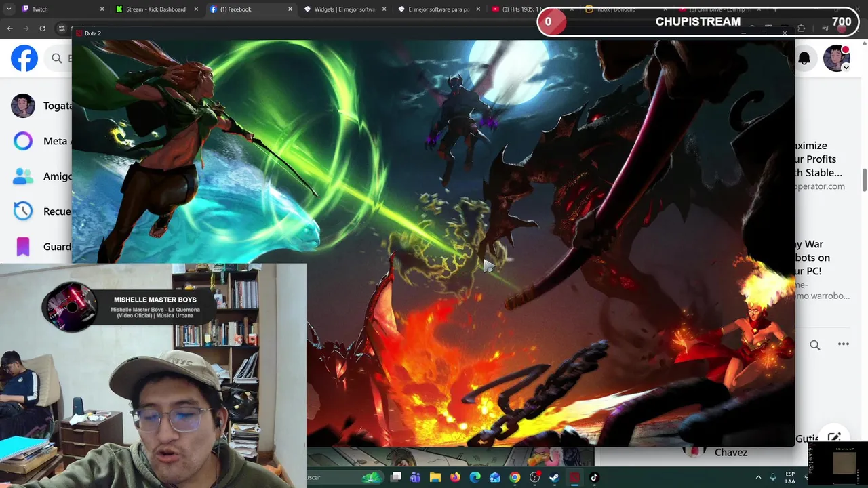Select the (1) Facebook browser tab
Image resolution: width=868 pixels, height=488 pixels.
click(x=251, y=9)
